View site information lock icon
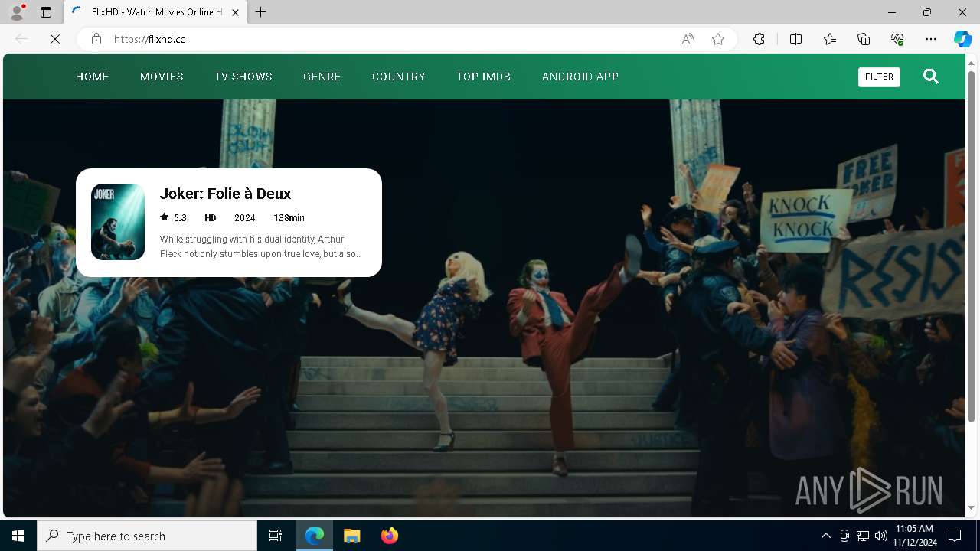This screenshot has height=551, width=980. pos(96,39)
